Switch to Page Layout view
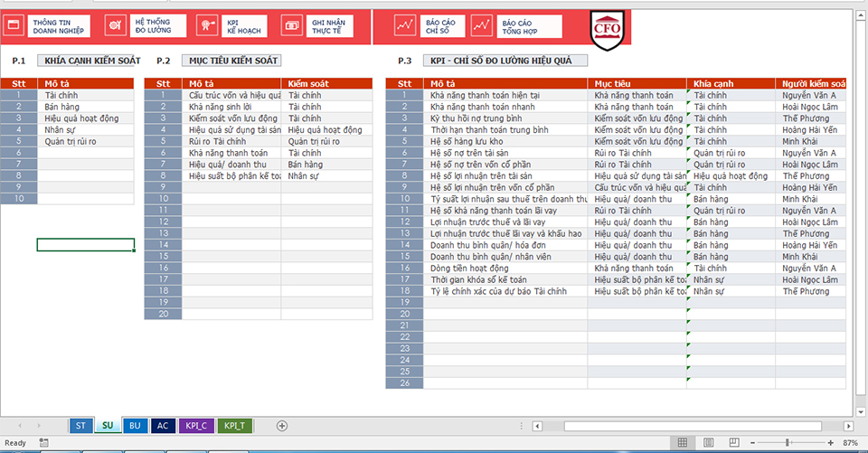The height and width of the screenshot is (453, 868). pyautogui.click(x=707, y=443)
